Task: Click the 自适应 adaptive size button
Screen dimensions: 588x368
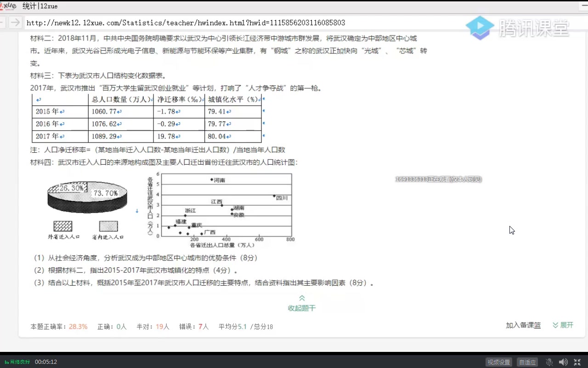Action: coord(527,362)
